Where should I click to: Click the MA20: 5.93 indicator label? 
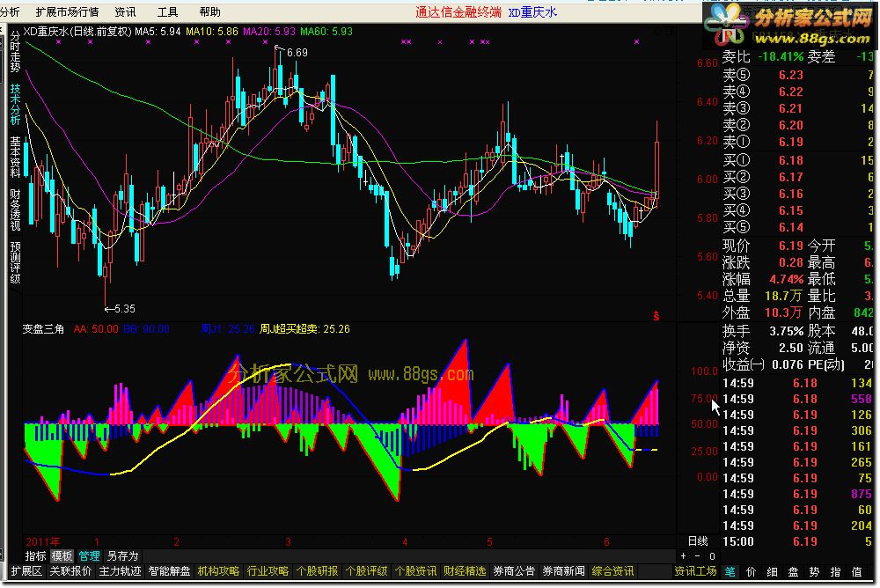(269, 32)
